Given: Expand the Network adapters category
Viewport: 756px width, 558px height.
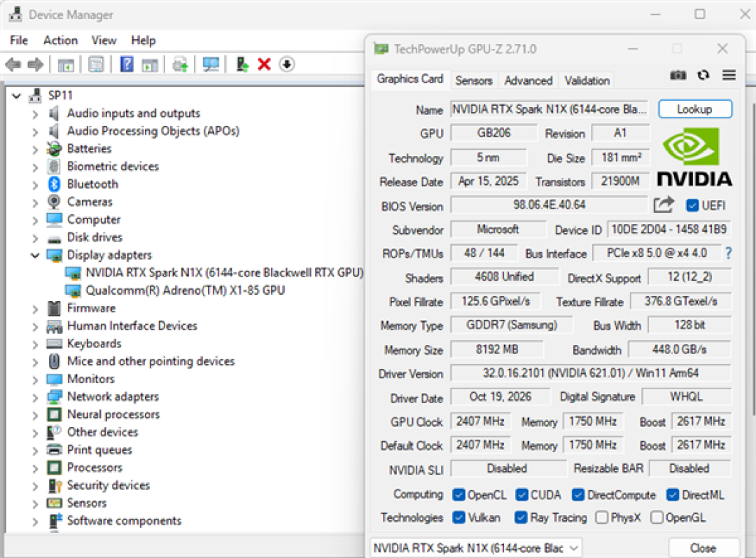Looking at the screenshot, I should click(35, 397).
